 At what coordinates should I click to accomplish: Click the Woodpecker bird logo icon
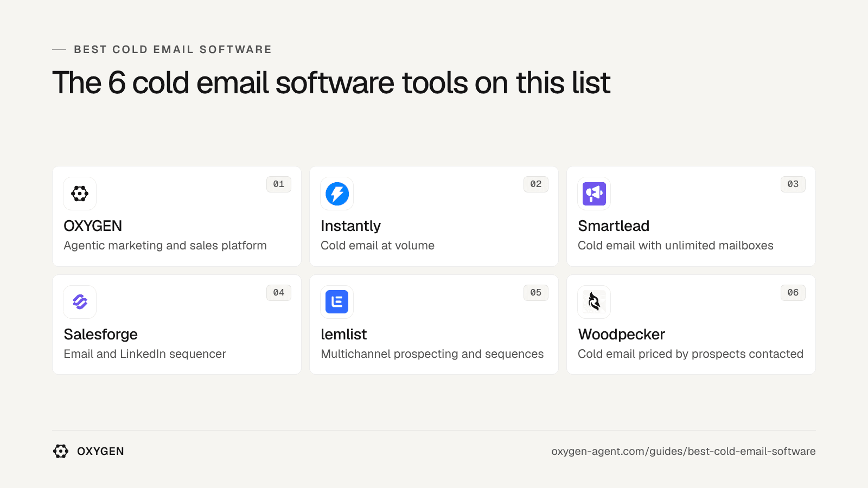pyautogui.click(x=594, y=302)
